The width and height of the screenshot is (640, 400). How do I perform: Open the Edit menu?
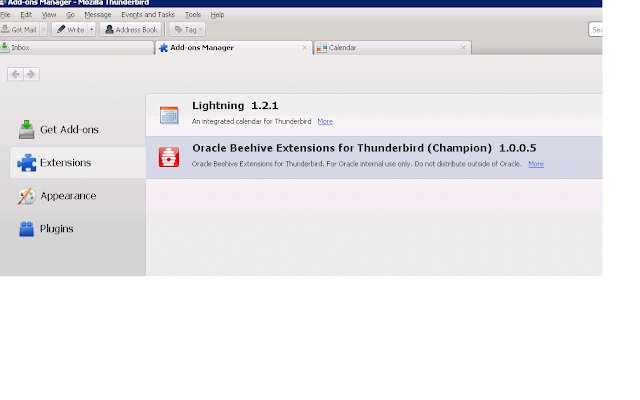click(x=26, y=15)
